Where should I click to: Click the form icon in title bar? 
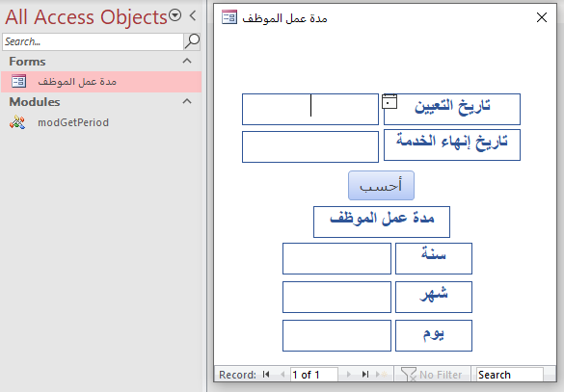pos(229,17)
